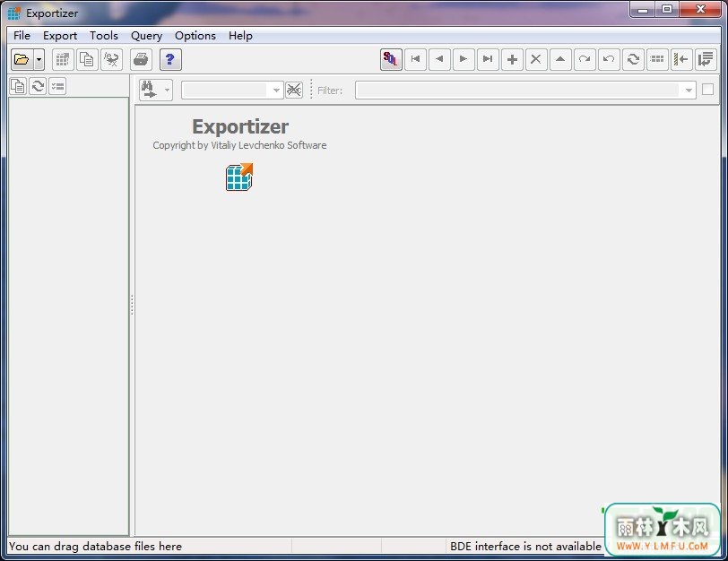Viewport: 728px width, 561px height.
Task: Click the empty left tables list panel
Action: [x=69, y=316]
